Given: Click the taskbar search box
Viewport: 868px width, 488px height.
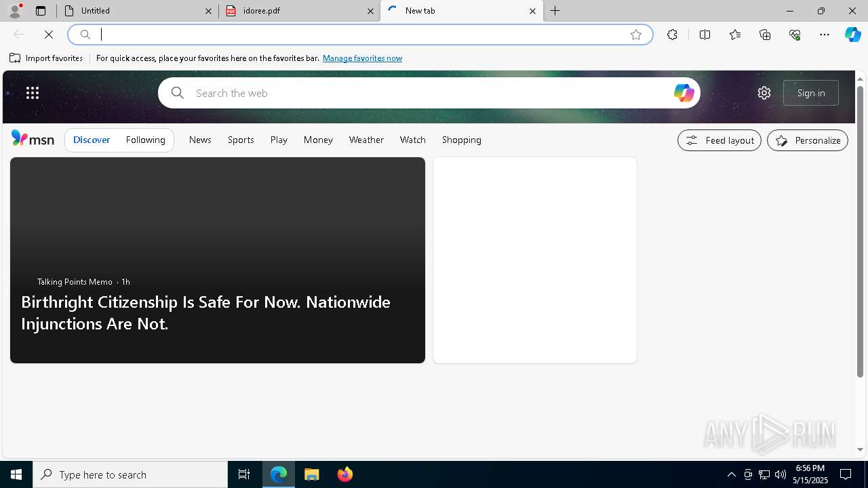Looking at the screenshot, I should [x=130, y=474].
